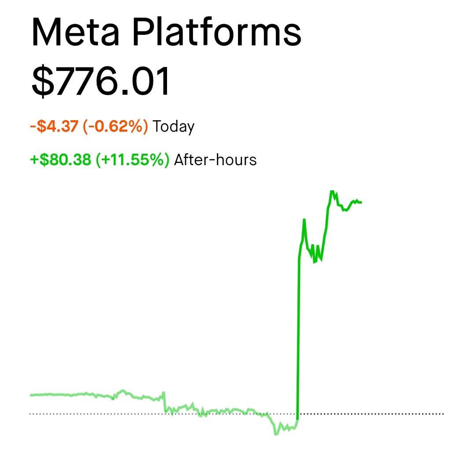The width and height of the screenshot is (476, 462).
Task: Click the (+11.55%) after-hours percentage
Action: point(133,159)
